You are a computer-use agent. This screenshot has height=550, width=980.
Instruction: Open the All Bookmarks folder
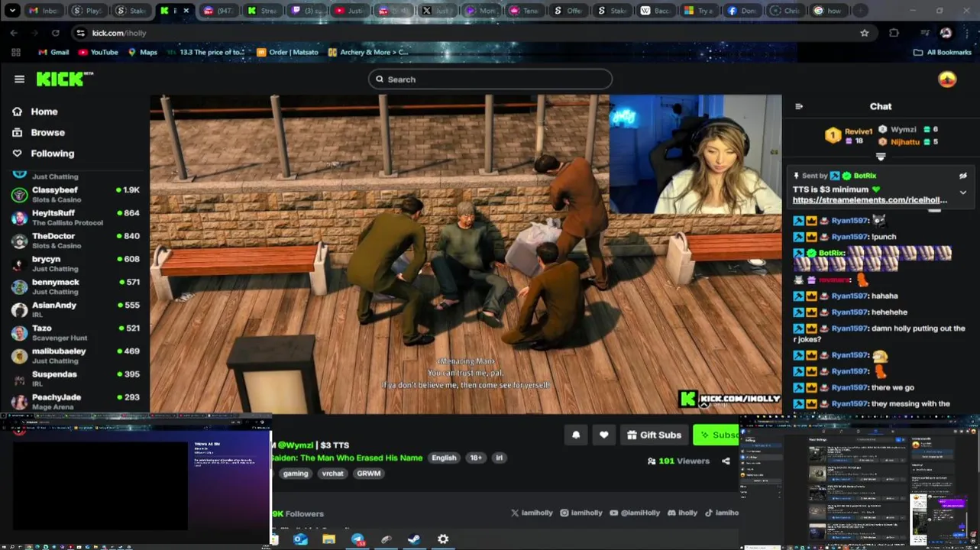(x=942, y=52)
